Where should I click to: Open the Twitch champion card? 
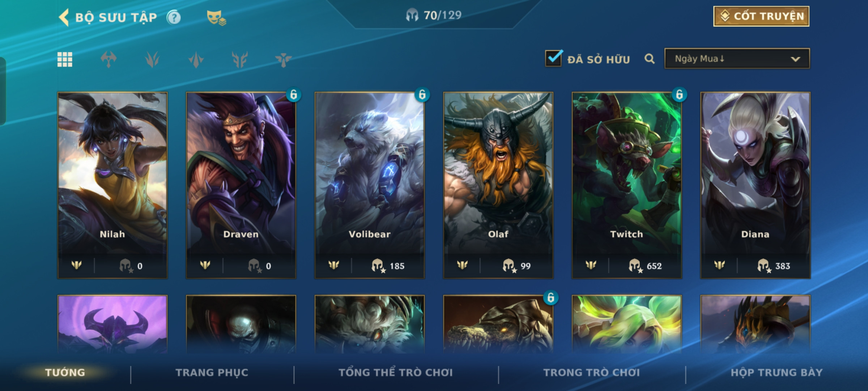[x=627, y=185]
